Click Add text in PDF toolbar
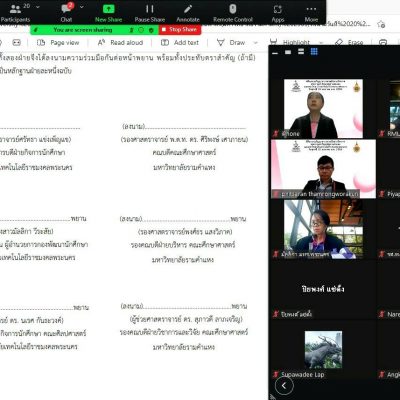Image resolution: width=400 pixels, height=400 pixels. tap(180, 43)
